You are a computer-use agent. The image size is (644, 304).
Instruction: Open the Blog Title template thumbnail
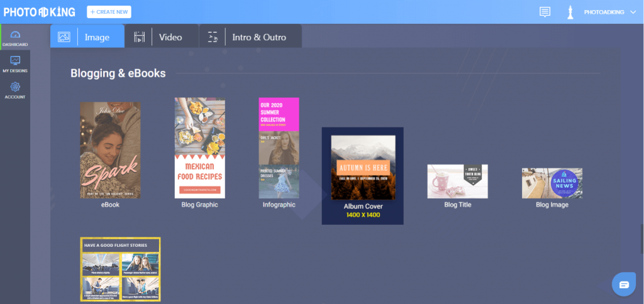(x=458, y=182)
